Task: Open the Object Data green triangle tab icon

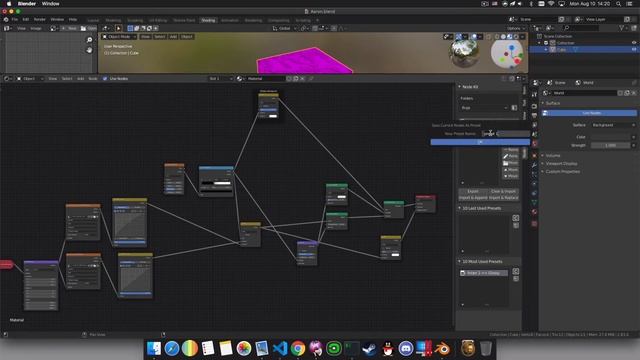Action: (x=534, y=202)
